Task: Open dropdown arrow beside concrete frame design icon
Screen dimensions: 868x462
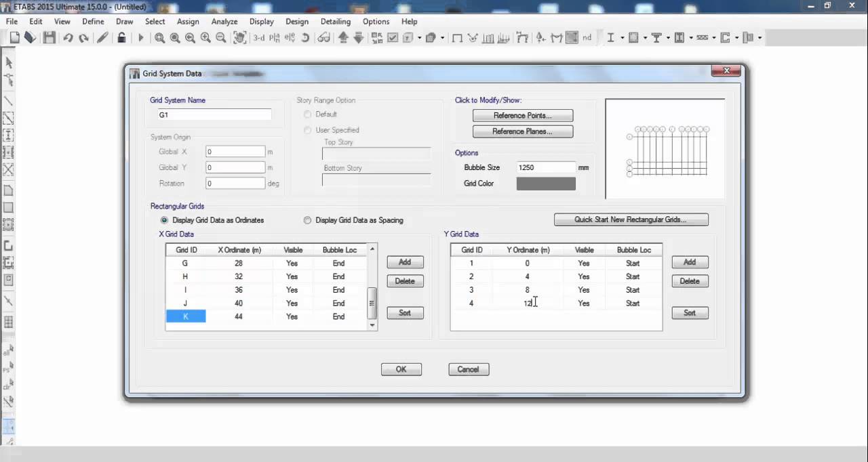Action: pyautogui.click(x=645, y=38)
